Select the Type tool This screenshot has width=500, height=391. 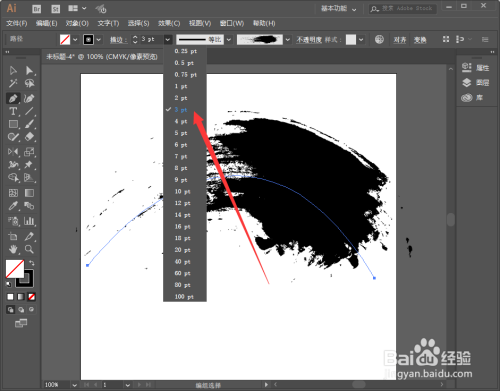point(13,111)
